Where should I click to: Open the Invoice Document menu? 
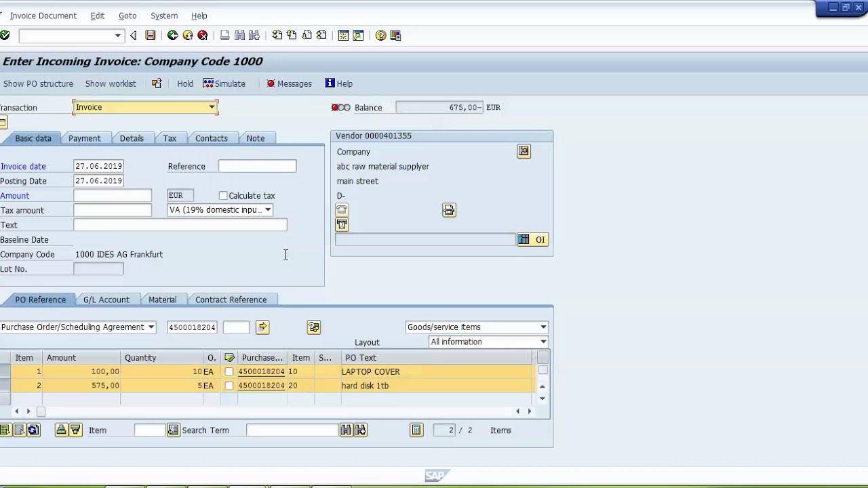click(x=43, y=16)
